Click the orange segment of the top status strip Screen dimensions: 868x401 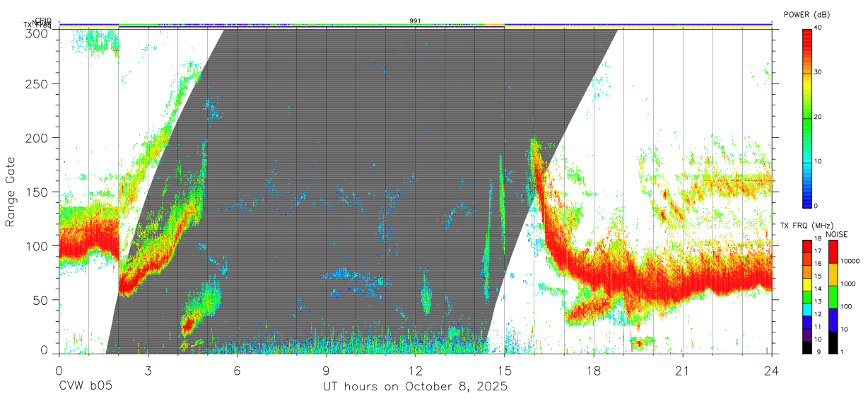coord(495,25)
